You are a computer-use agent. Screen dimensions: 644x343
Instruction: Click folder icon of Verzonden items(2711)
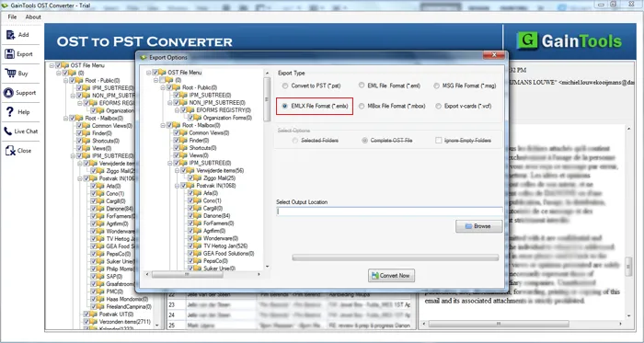[x=94, y=322]
